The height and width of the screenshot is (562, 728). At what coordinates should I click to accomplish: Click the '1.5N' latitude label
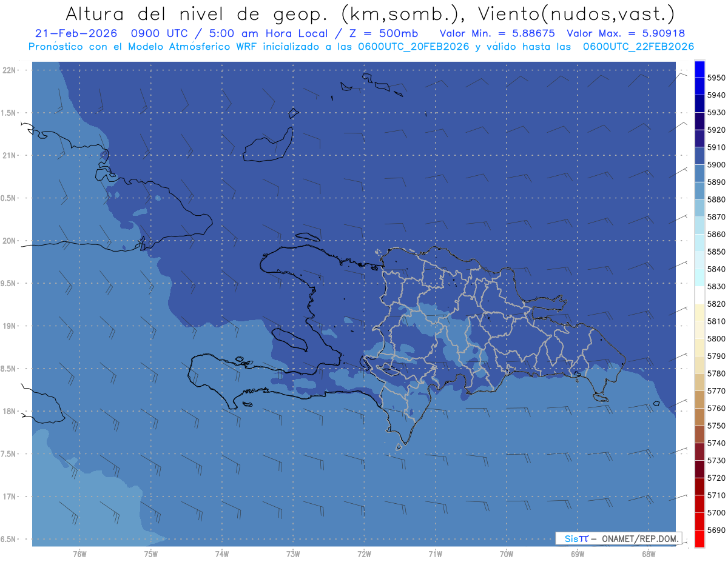pos(9,113)
